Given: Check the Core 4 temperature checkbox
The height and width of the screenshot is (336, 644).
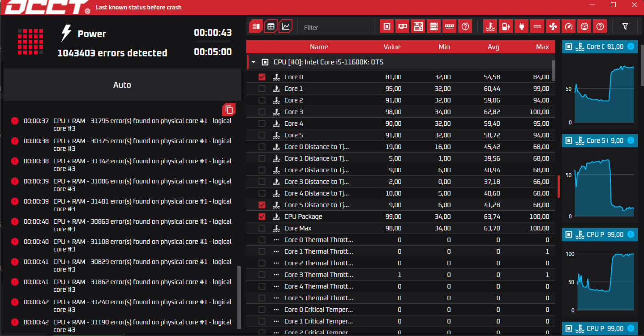Looking at the screenshot, I should click(x=262, y=123).
